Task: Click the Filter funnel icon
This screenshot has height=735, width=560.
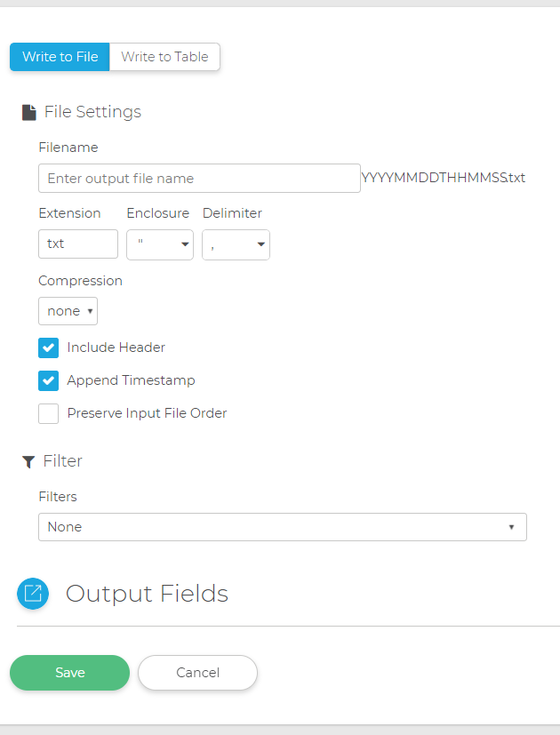Action: [28, 461]
